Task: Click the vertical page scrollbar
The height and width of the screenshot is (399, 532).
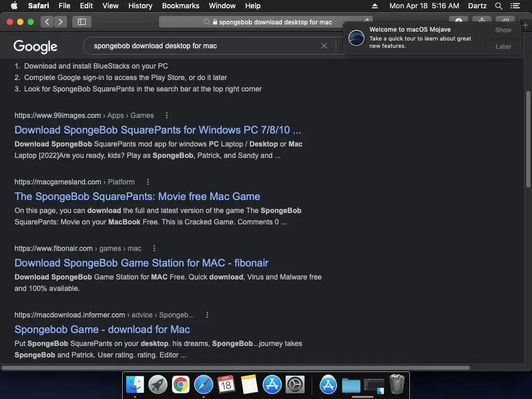Action: 528,139
